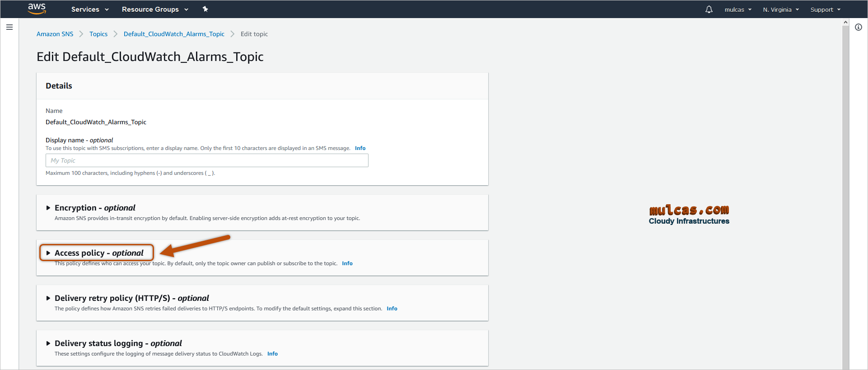The image size is (868, 370).
Task: Click into the Display name text field
Action: click(x=207, y=160)
